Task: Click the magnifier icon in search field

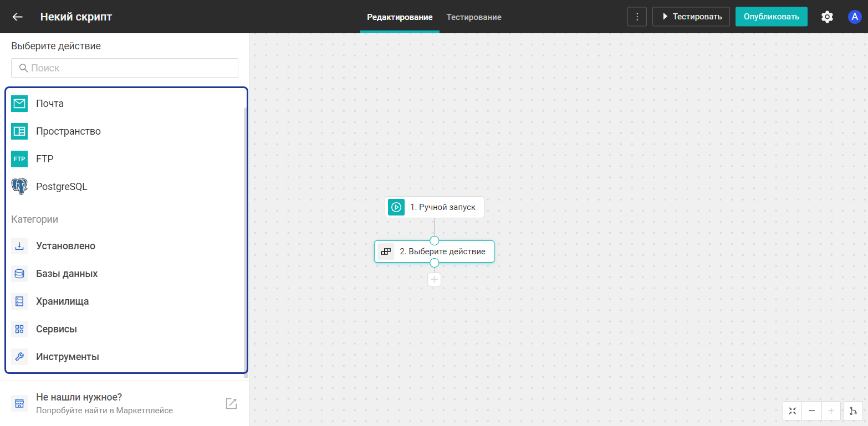Action: click(x=23, y=68)
